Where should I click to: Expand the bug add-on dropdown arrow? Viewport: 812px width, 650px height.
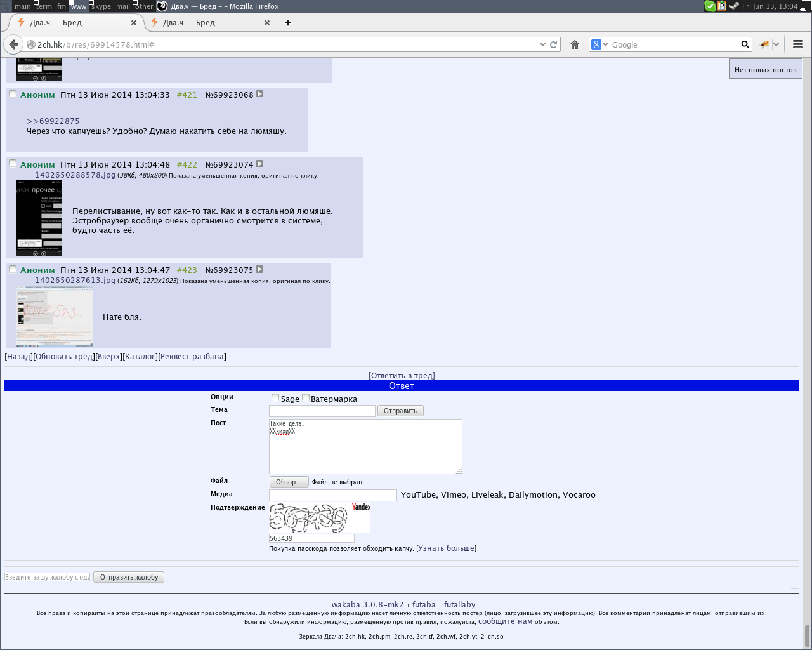click(776, 44)
